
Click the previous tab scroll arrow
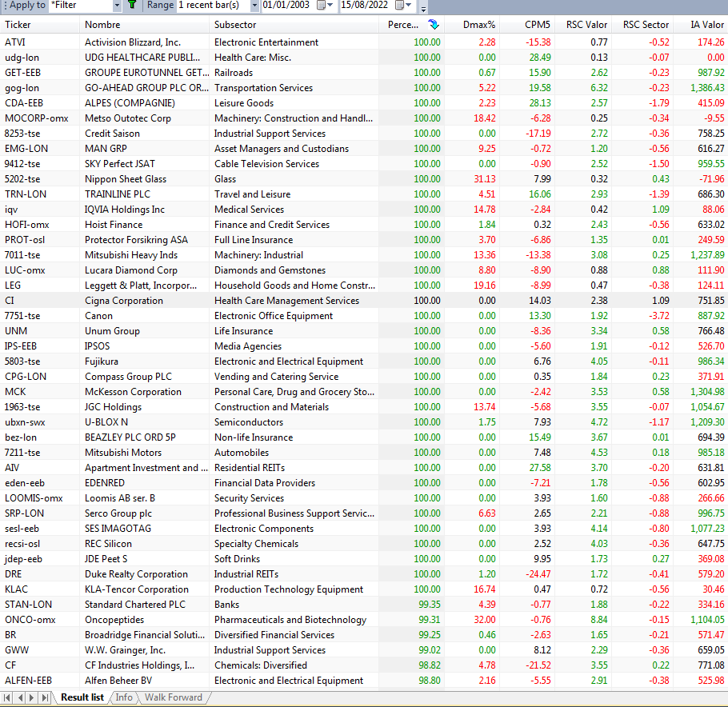[x=20, y=697]
